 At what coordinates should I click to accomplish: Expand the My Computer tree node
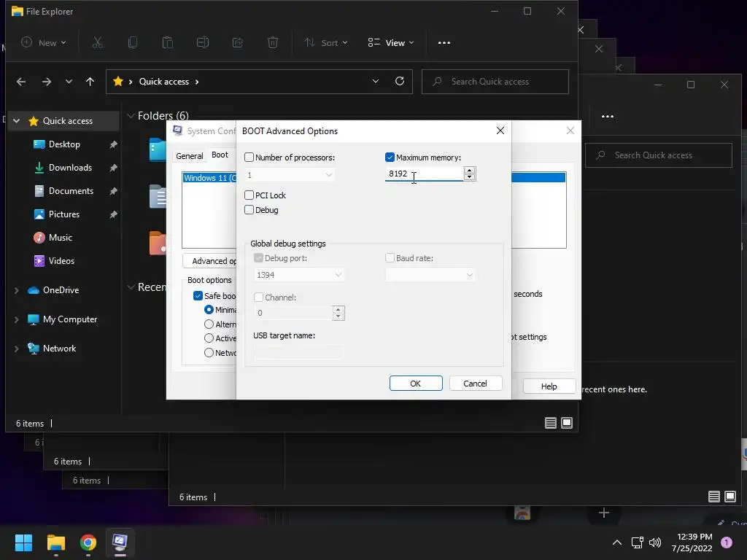click(16, 319)
